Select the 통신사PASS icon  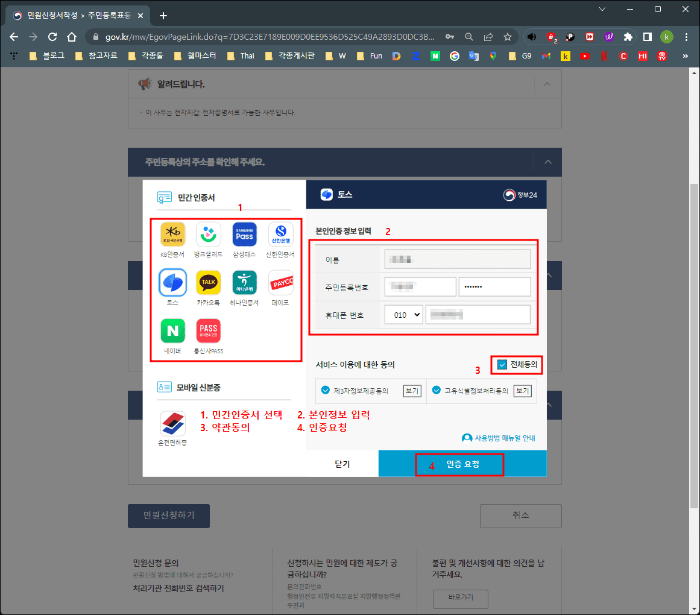coord(208,331)
